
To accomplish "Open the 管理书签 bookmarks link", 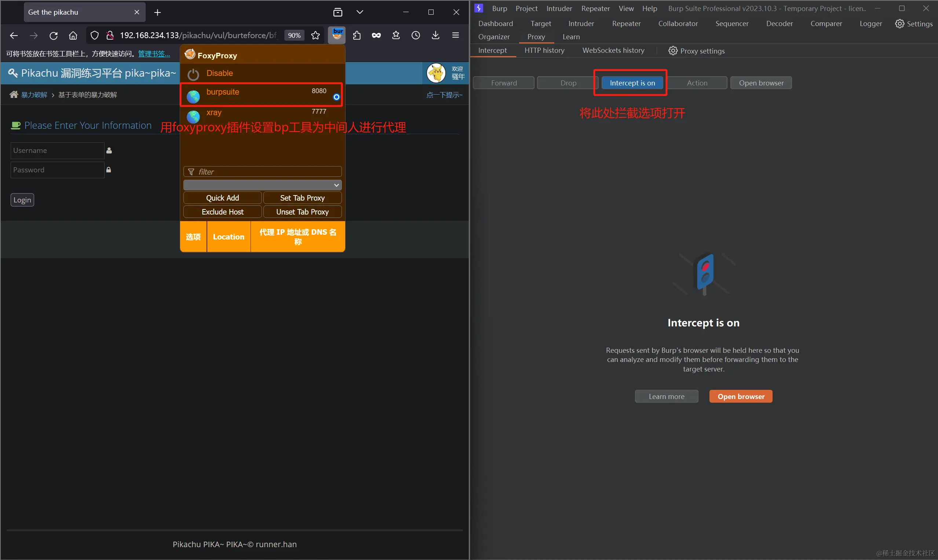I will click(x=154, y=54).
